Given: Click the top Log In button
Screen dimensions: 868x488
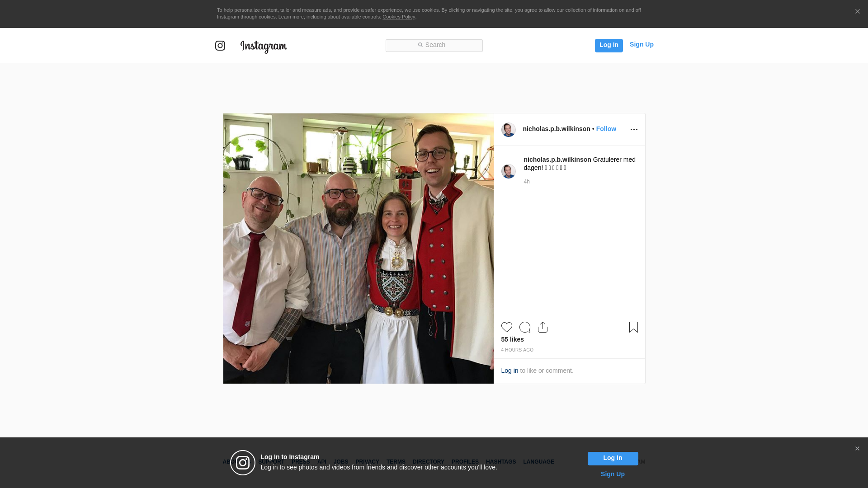Looking at the screenshot, I should pos(609,45).
